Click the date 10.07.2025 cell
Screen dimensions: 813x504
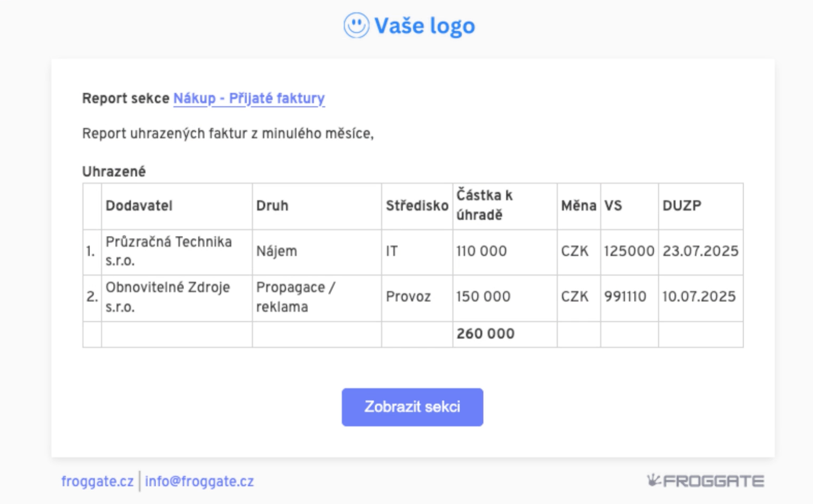pyautogui.click(x=699, y=297)
